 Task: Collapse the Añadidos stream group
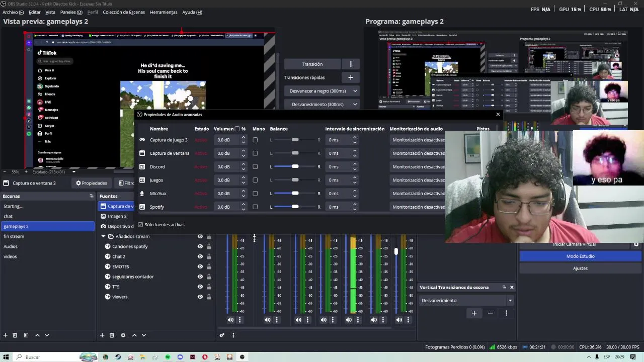point(104,236)
